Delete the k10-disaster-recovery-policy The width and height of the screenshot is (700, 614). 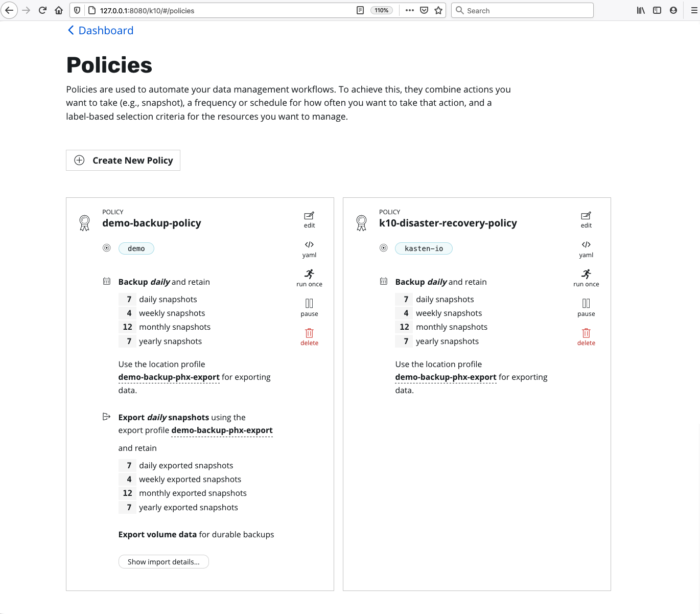(586, 336)
